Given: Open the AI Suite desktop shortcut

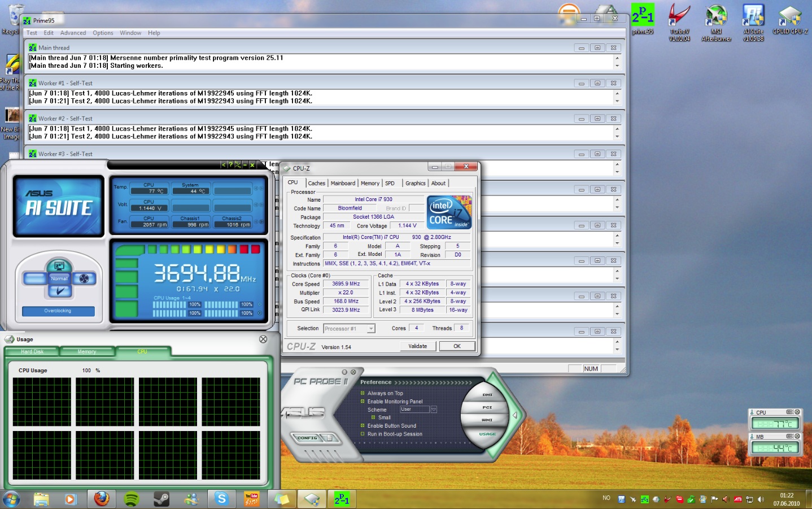Looking at the screenshot, I should pyautogui.click(x=753, y=23).
